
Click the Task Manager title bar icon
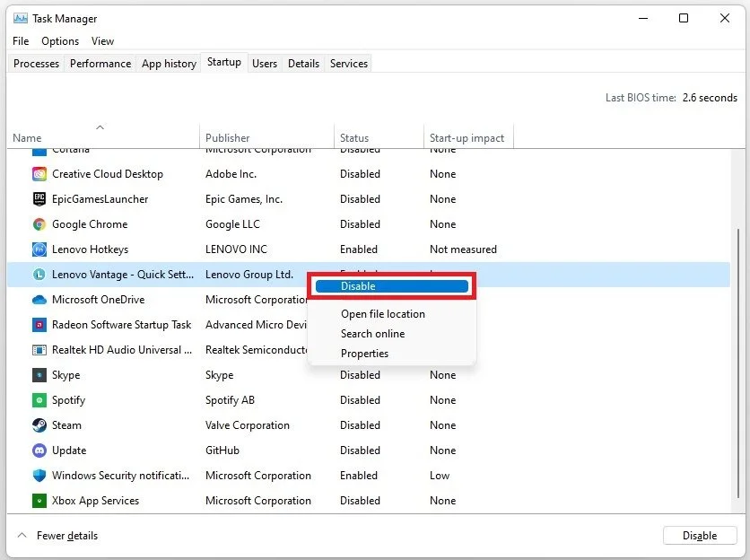pyautogui.click(x=21, y=19)
